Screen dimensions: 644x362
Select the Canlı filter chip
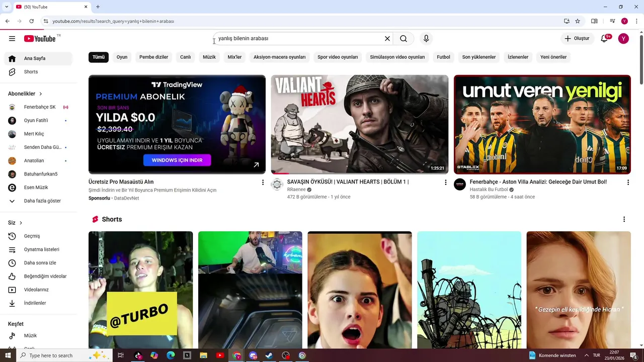pos(186,57)
